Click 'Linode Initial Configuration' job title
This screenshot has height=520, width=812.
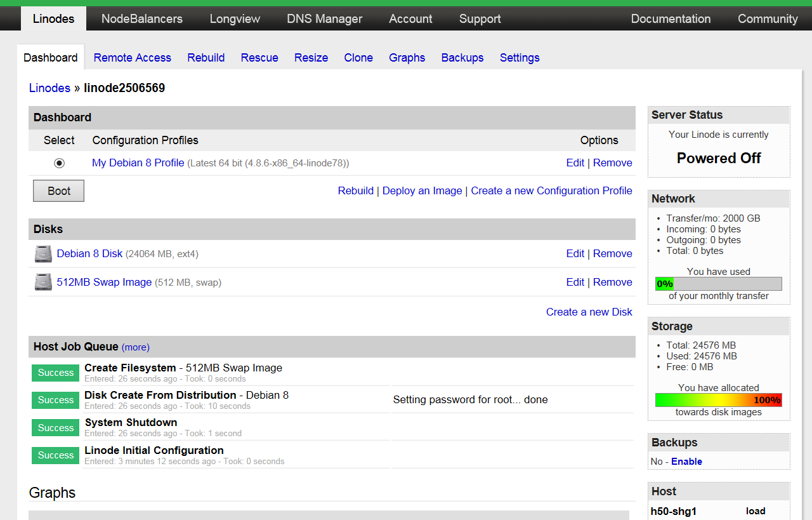(154, 451)
